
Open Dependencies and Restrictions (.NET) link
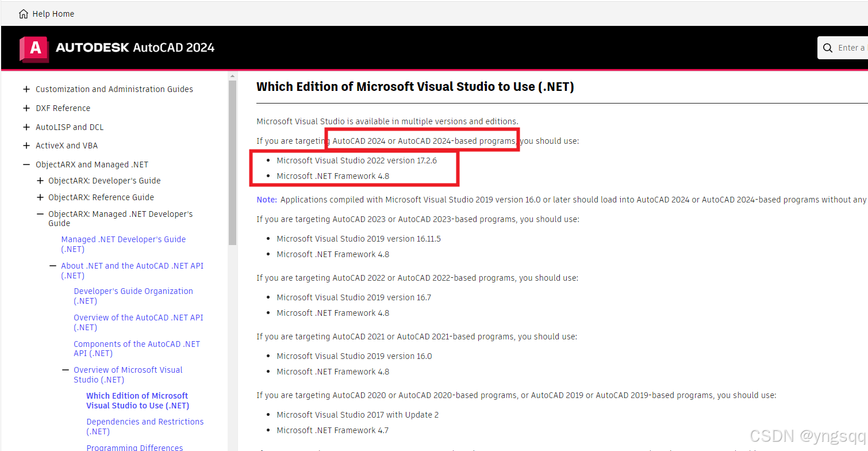[x=145, y=426]
